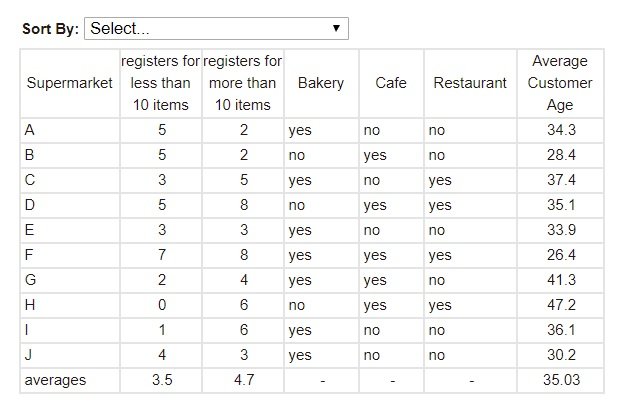Click the Average Customer Age header
The height and width of the screenshot is (416, 630).
560,83
